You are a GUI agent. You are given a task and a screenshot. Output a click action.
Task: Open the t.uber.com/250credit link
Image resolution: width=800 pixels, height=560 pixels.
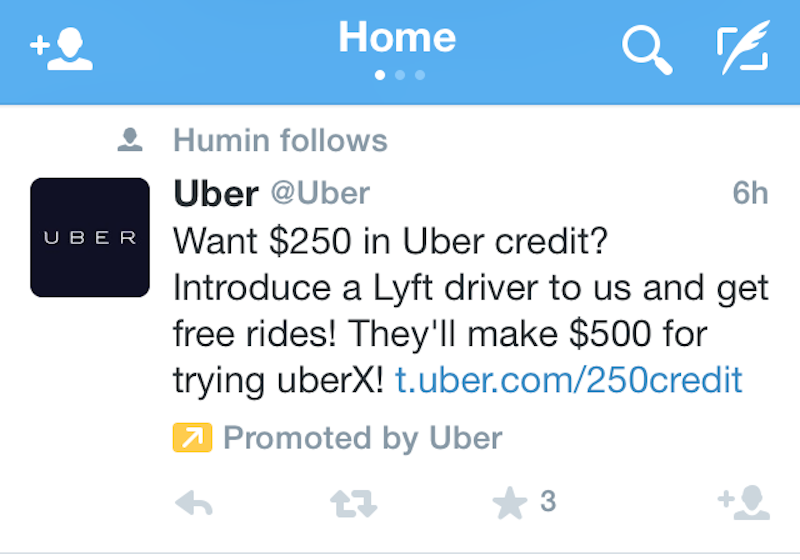569,380
